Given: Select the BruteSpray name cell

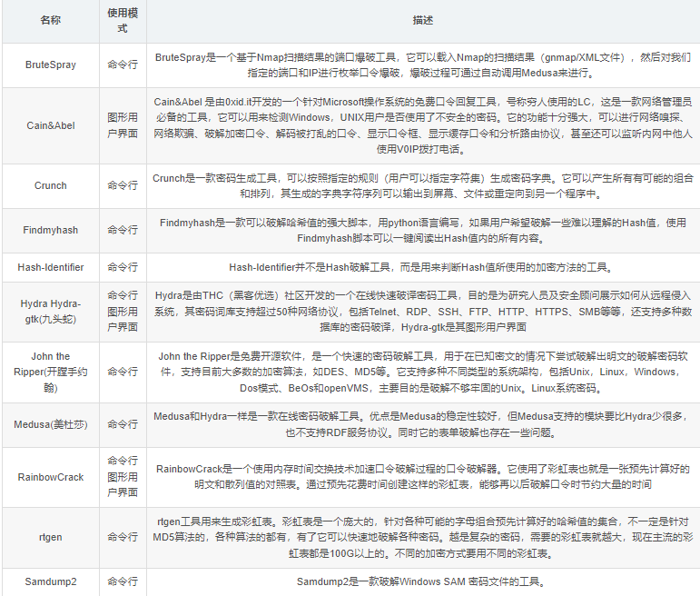Looking at the screenshot, I should tap(51, 65).
